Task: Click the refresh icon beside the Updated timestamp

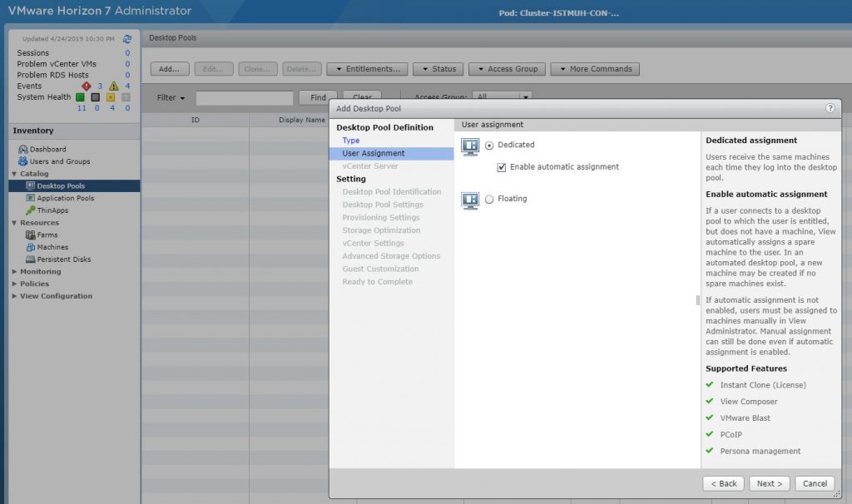Action: pos(127,39)
